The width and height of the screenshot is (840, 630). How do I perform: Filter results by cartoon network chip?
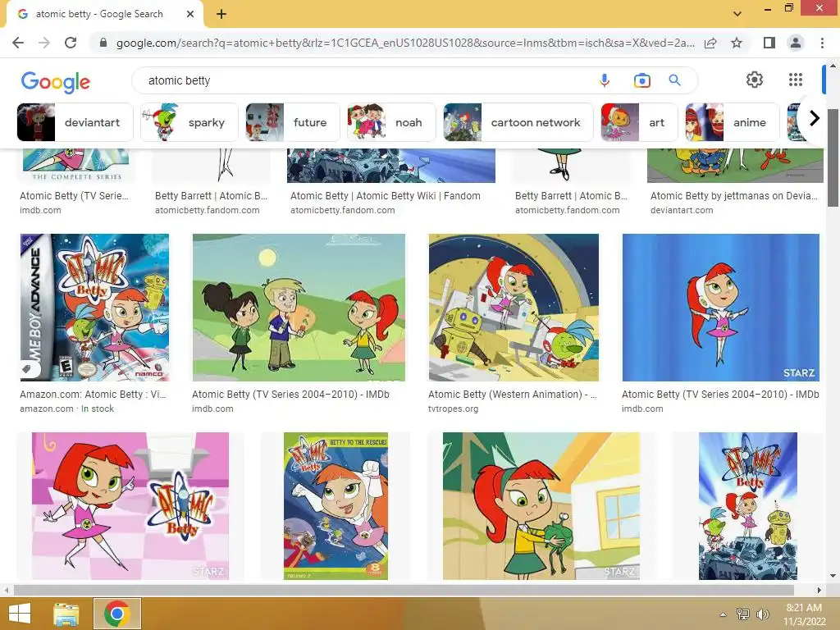(518, 122)
